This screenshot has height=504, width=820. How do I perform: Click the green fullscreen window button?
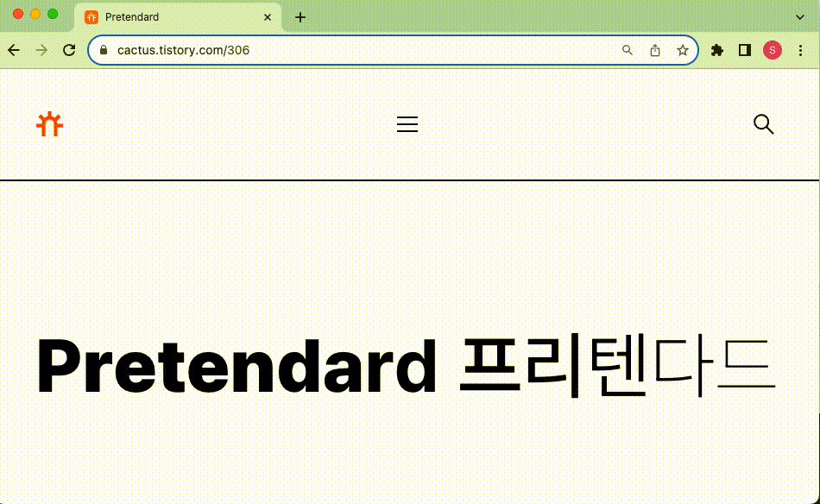point(53,14)
